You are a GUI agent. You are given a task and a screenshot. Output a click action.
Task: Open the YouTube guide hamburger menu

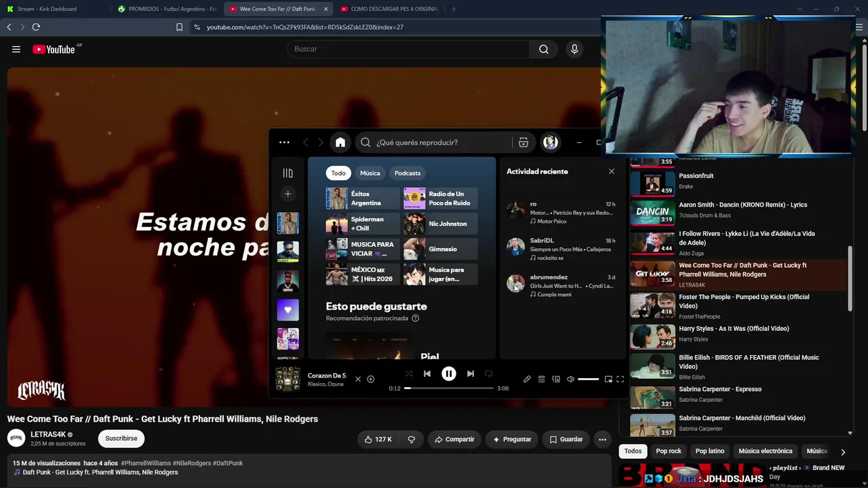tap(16, 49)
